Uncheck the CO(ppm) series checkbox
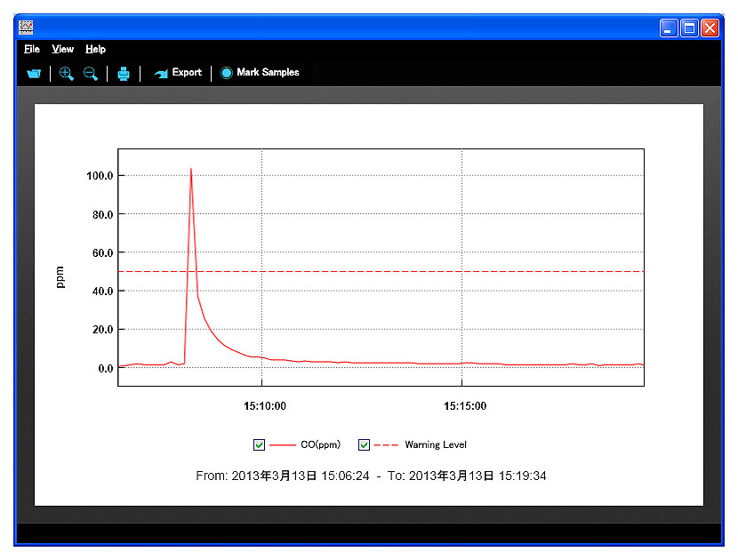738x560 pixels. click(260, 444)
